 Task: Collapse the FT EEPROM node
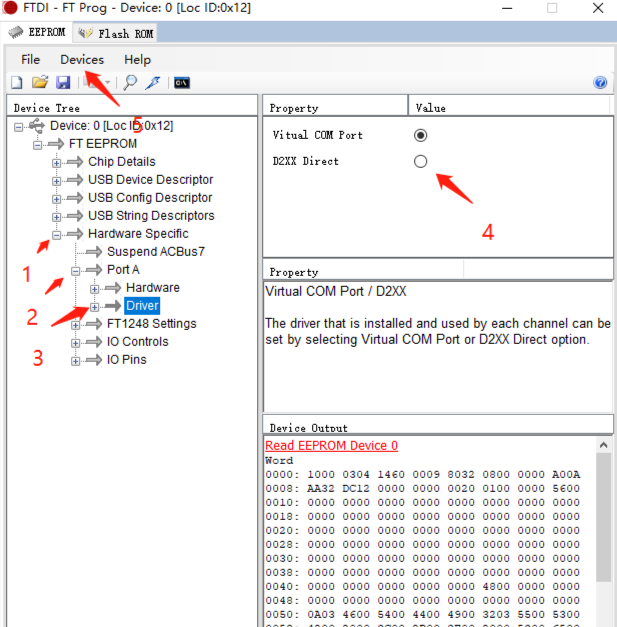[x=37, y=145]
